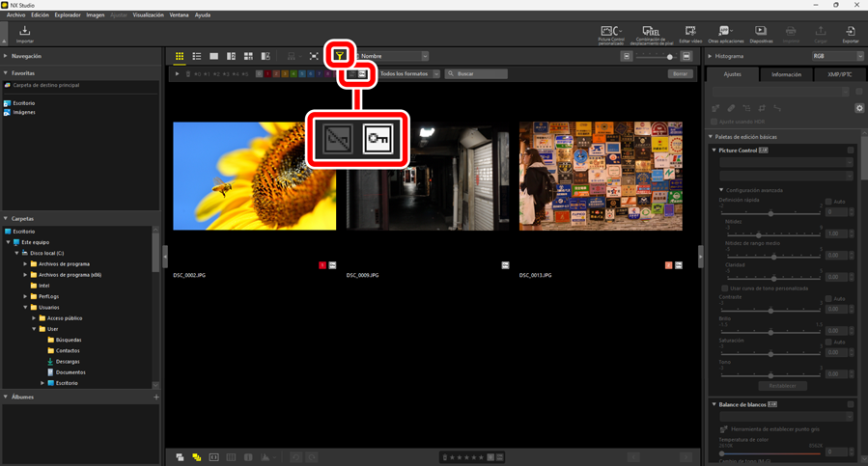The width and height of the screenshot is (868, 466).
Task: Select the DSC_0002.JPG sunflower thumbnail
Action: pyautogui.click(x=255, y=176)
